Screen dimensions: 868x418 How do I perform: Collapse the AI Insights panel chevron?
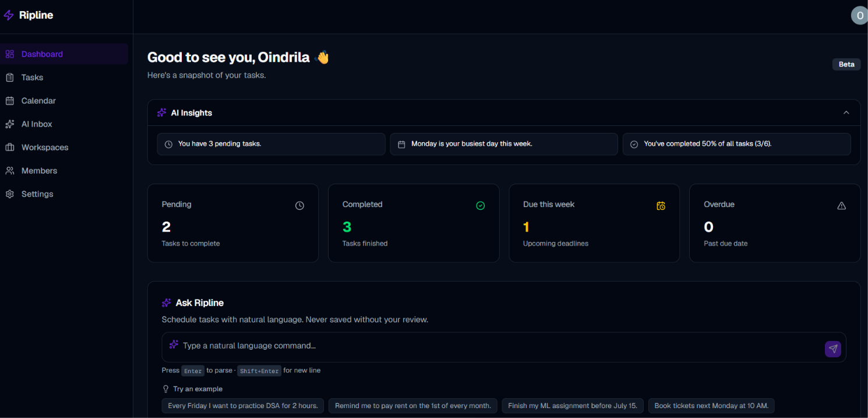[846, 113]
